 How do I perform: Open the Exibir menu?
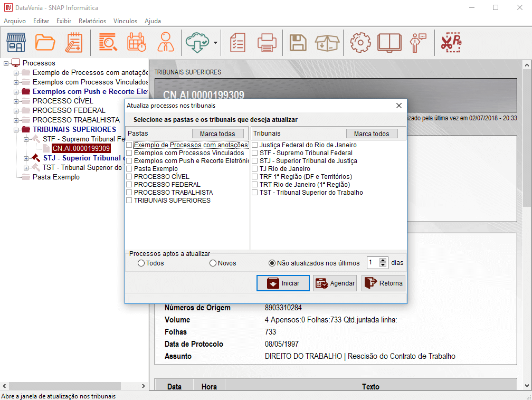[x=64, y=21]
